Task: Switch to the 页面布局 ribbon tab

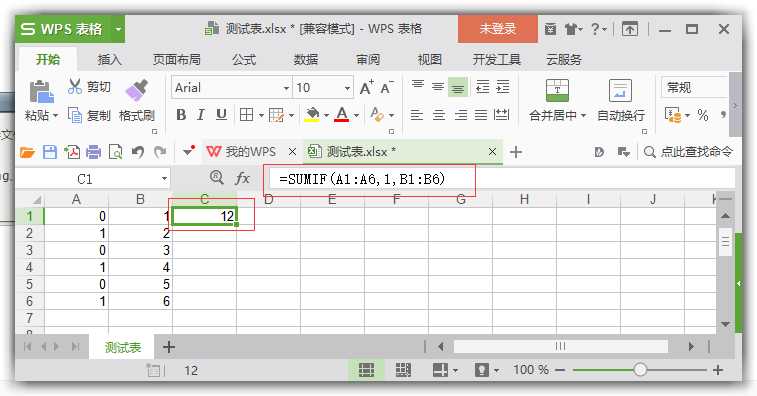Action: pyautogui.click(x=177, y=59)
